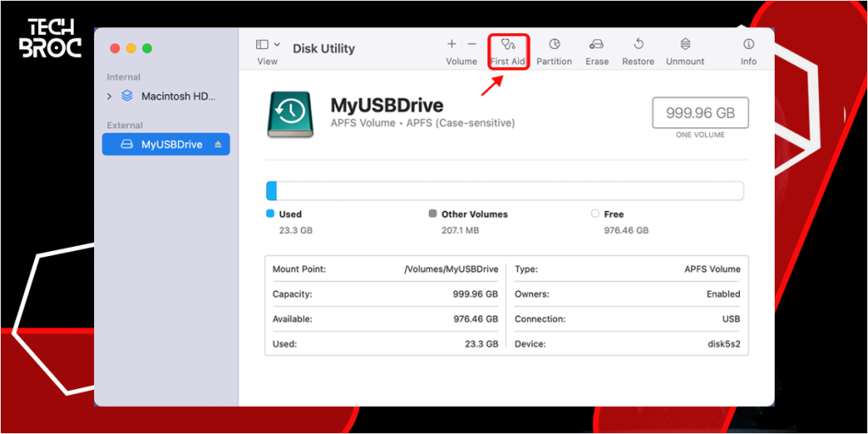Click the APFS Volume type value
Image resolution: width=868 pixels, height=434 pixels.
click(712, 269)
